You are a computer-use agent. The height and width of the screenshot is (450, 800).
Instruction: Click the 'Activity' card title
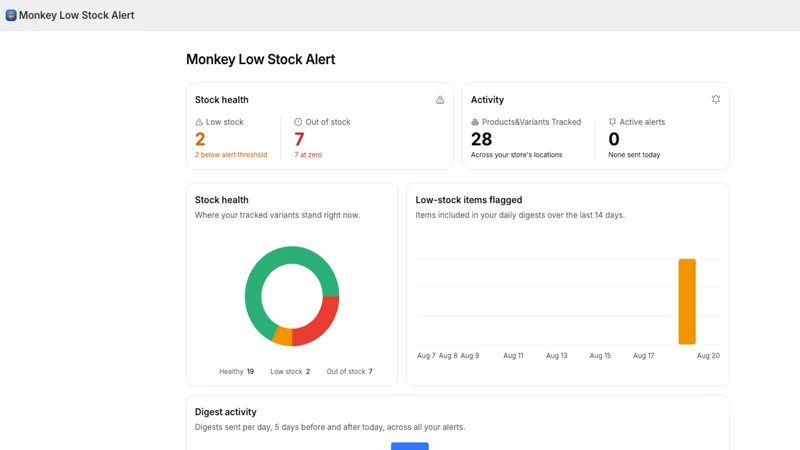pos(487,100)
